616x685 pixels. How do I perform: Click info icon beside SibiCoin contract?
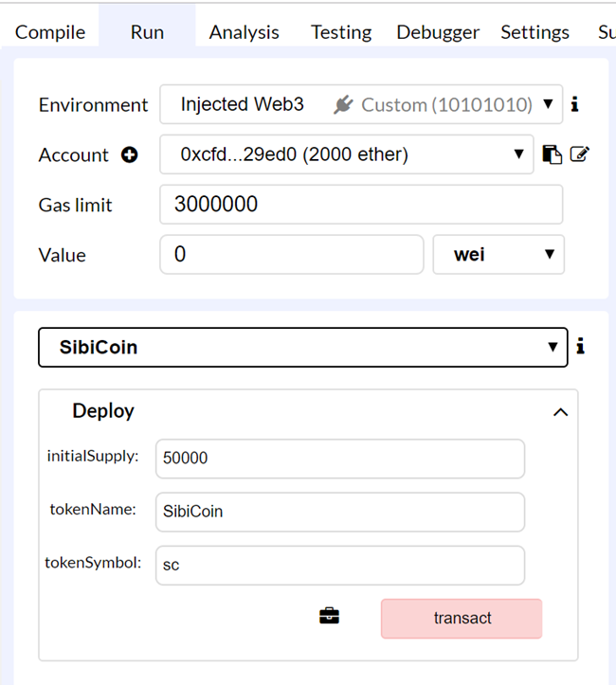(581, 346)
